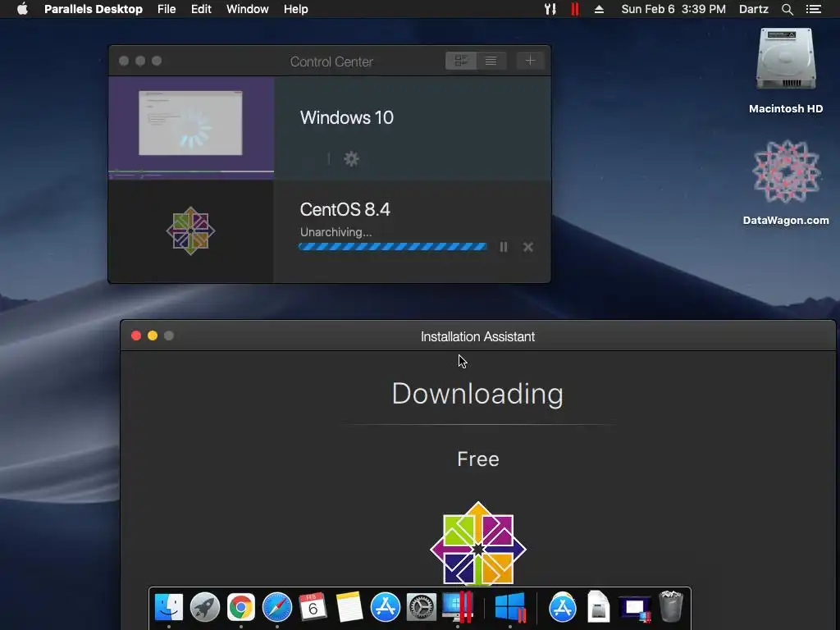The image size is (840, 630).
Task: Click the Installation Assistant title bar
Action: [478, 336]
